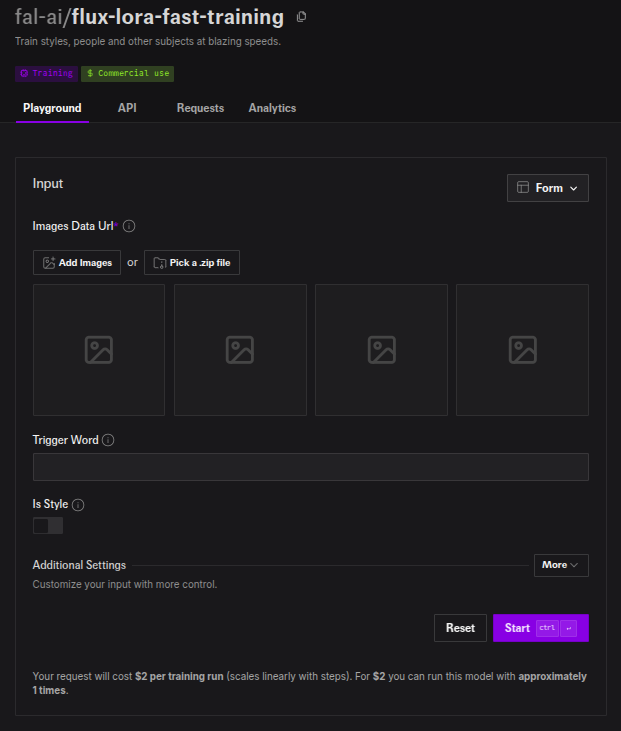This screenshot has width=621, height=731.
Task: Click the fal-ai owner name in title
Action: click(x=39, y=17)
